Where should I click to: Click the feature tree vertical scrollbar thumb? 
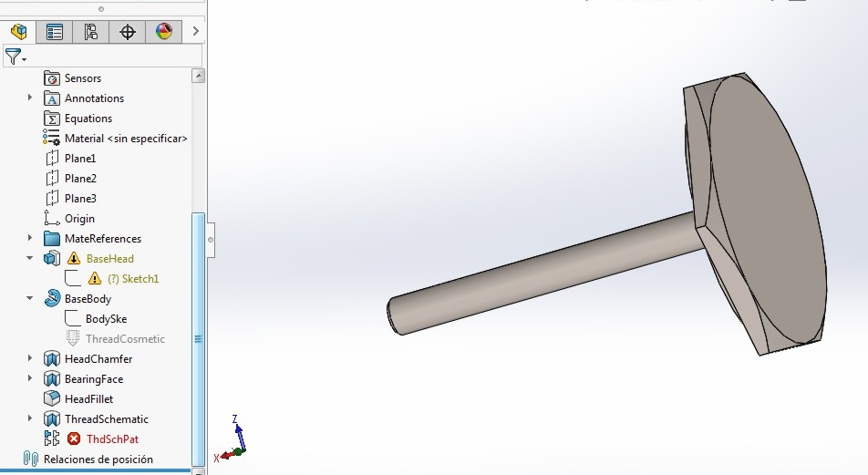pyautogui.click(x=198, y=339)
